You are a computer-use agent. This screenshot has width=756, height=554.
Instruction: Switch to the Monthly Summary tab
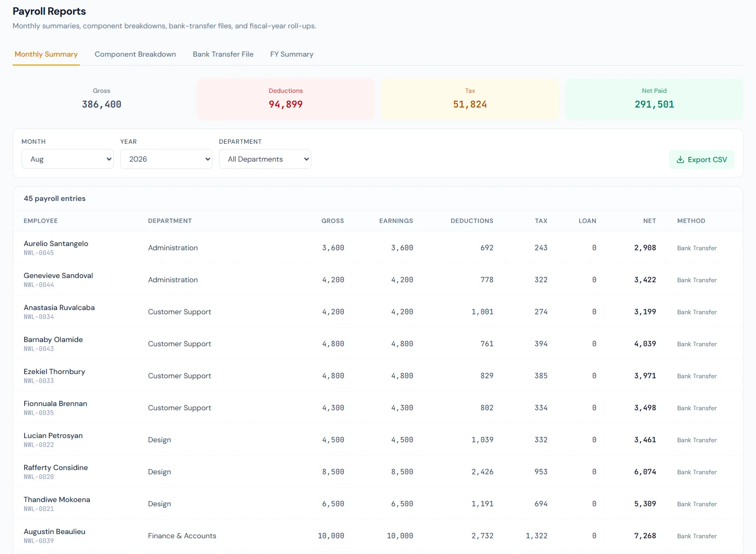[x=46, y=54]
